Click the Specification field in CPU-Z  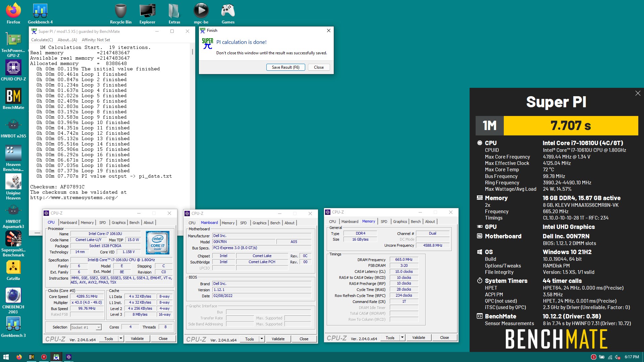121,260
